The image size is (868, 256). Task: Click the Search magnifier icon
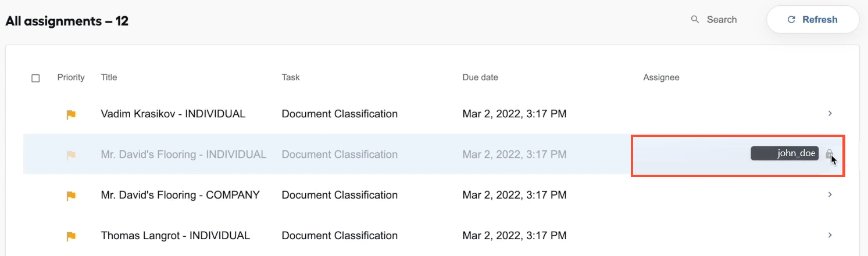pyautogui.click(x=695, y=20)
